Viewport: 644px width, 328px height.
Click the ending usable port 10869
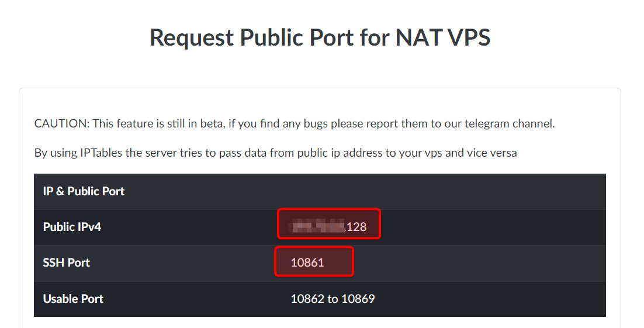click(358, 299)
